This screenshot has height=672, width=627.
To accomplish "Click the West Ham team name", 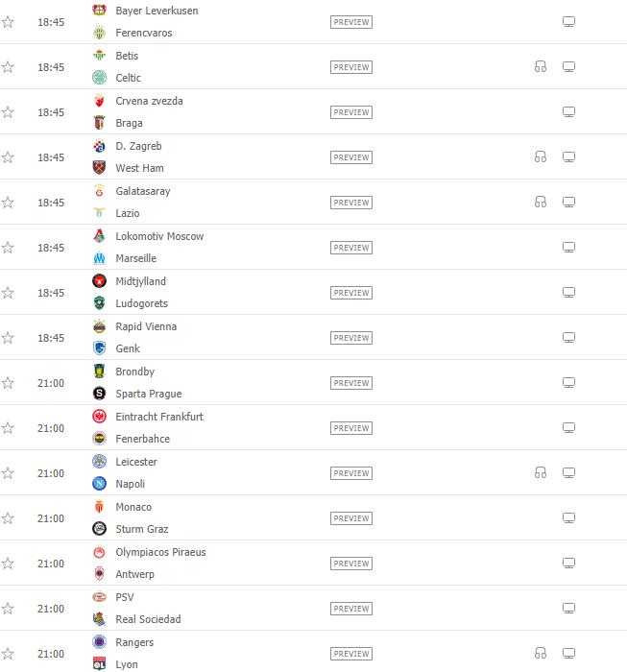I will coord(140,168).
